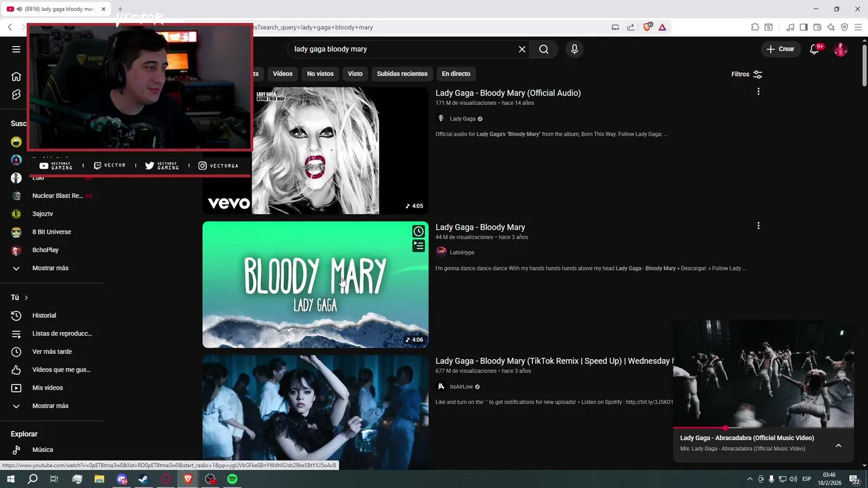Toggle the browser sidebar panel icon
This screenshot has height=488, width=868.
tap(804, 27)
